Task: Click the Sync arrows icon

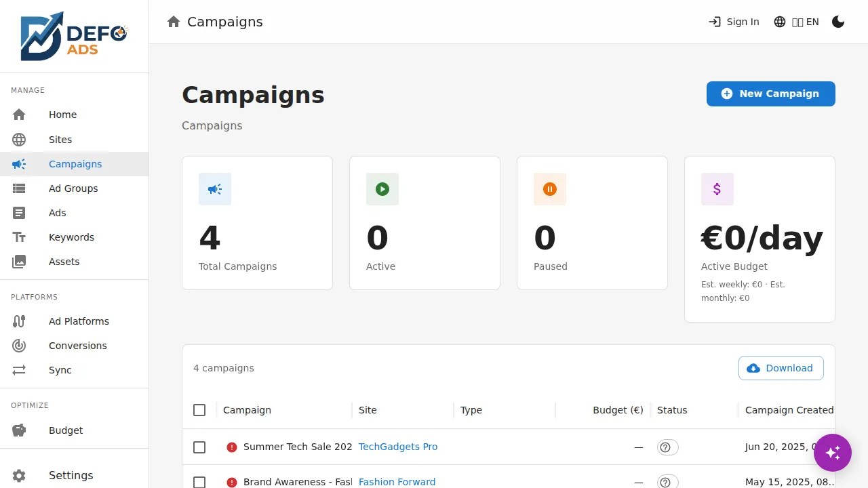Action: point(19,370)
